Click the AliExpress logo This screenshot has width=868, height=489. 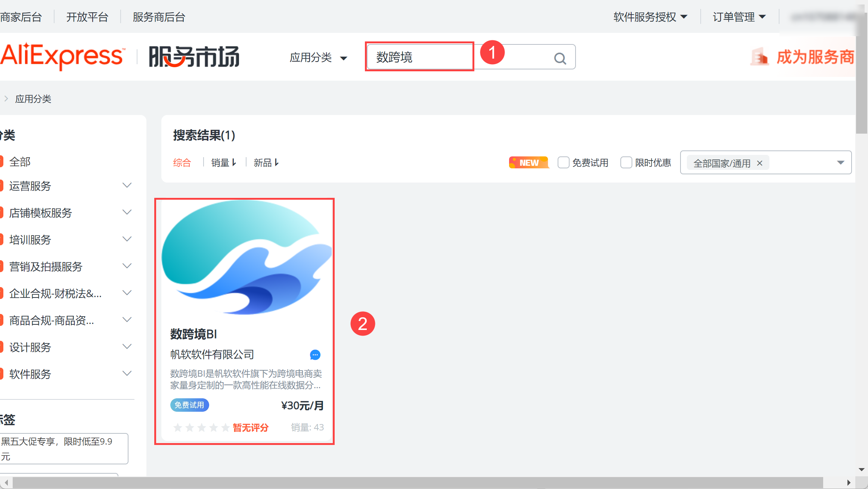62,56
